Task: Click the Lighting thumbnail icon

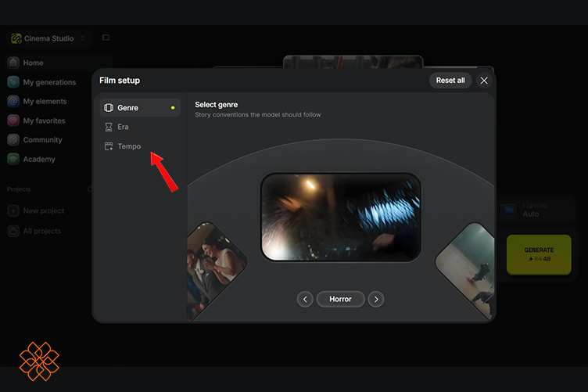Action: [509, 210]
